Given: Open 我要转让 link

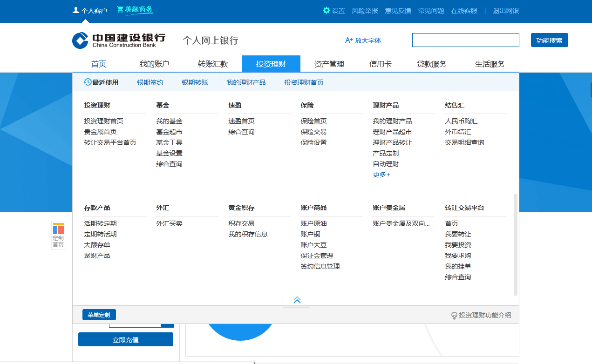Looking at the screenshot, I should point(458,234).
